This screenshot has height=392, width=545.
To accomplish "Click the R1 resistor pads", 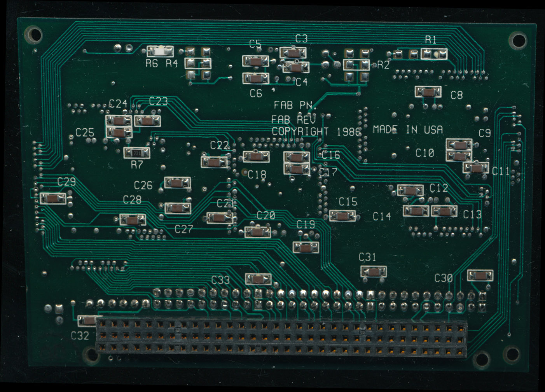I will [x=435, y=54].
